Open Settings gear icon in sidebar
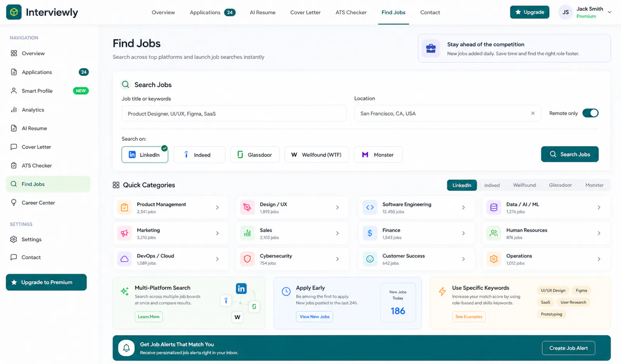This screenshot has width=621, height=364. point(14,240)
